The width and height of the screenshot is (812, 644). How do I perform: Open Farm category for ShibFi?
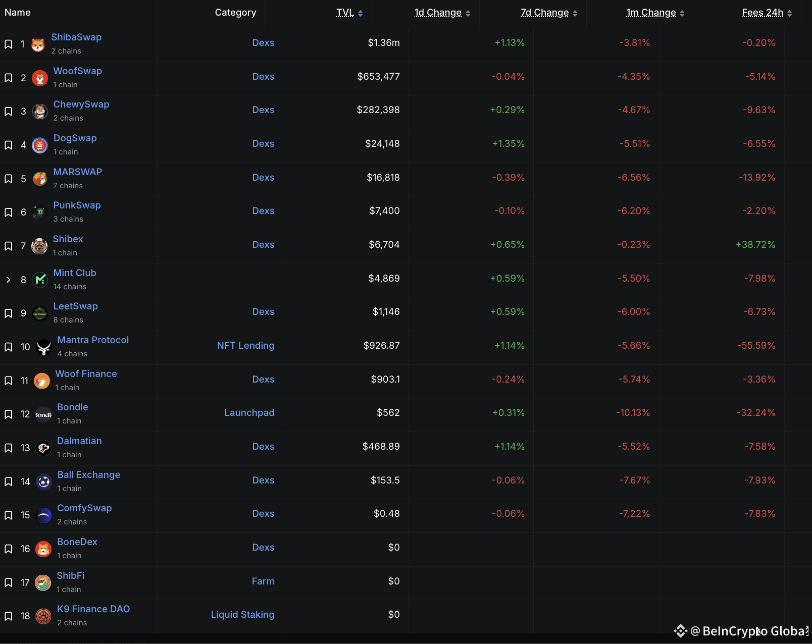[263, 581]
